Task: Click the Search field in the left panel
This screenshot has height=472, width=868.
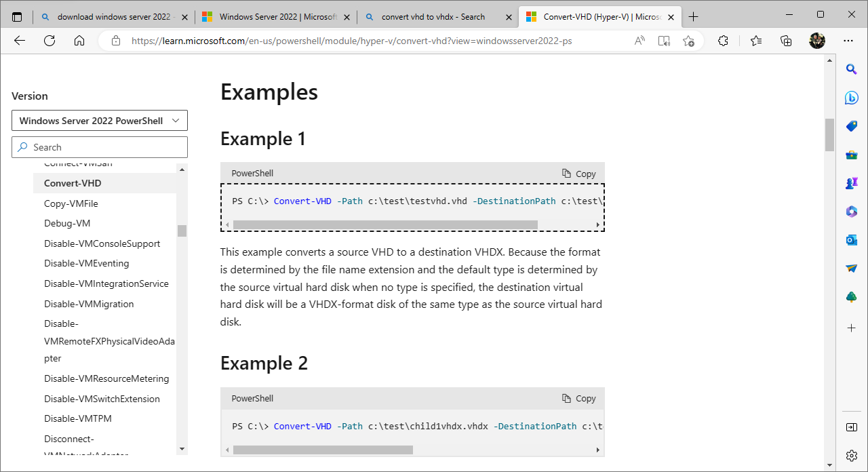Action: [100, 147]
